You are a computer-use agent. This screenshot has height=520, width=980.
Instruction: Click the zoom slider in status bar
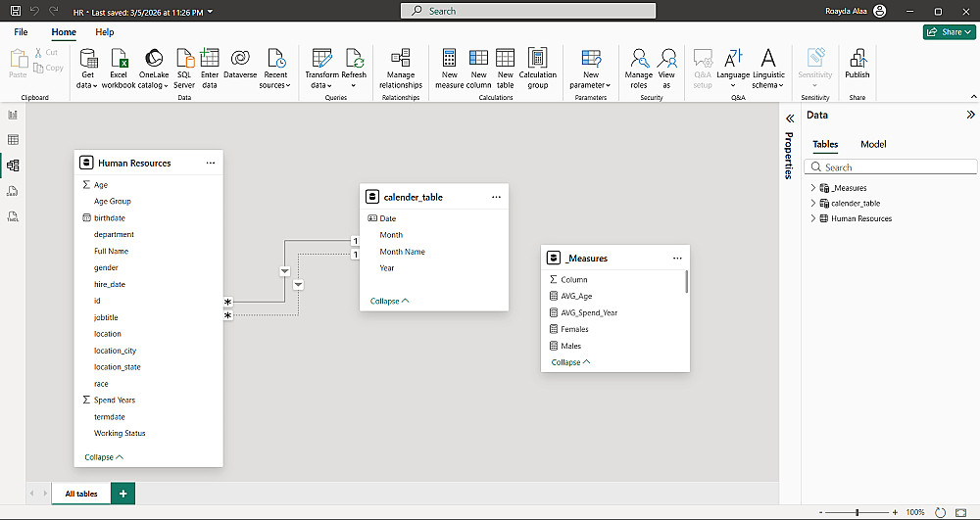pos(857,512)
